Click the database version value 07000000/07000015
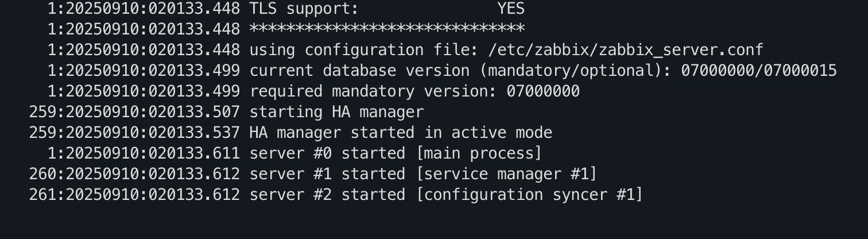Viewport: 868px width, 239px height. tap(759, 71)
